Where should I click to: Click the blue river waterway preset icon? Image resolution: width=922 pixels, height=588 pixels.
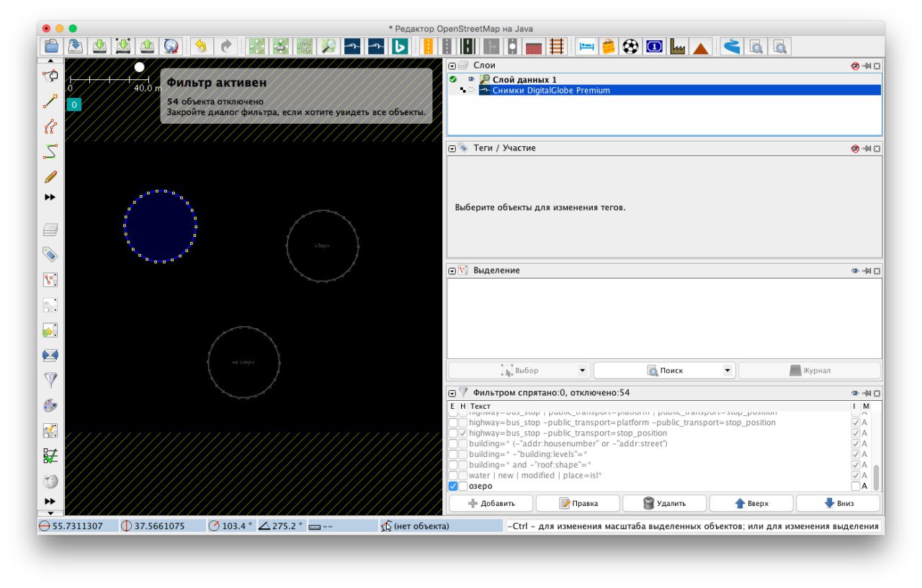pos(732,47)
